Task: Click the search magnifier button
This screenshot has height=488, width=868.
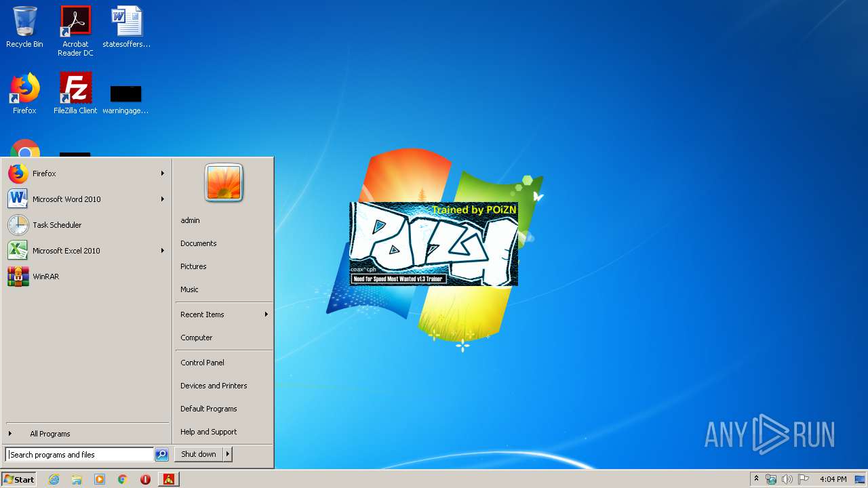Action: (x=161, y=455)
